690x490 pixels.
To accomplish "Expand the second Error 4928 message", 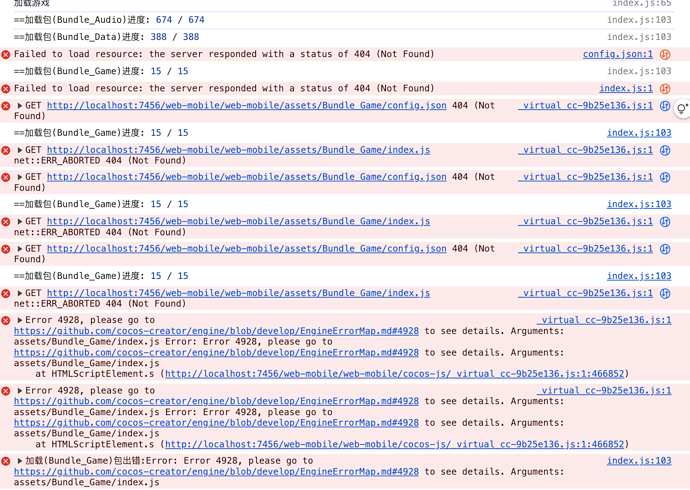I will click(x=20, y=391).
